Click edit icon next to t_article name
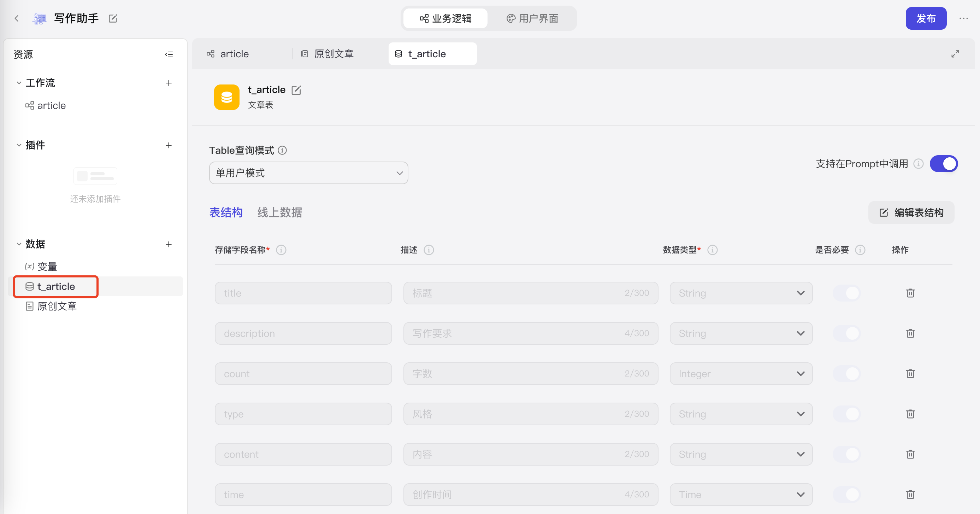Image resolution: width=980 pixels, height=514 pixels. pyautogui.click(x=296, y=90)
